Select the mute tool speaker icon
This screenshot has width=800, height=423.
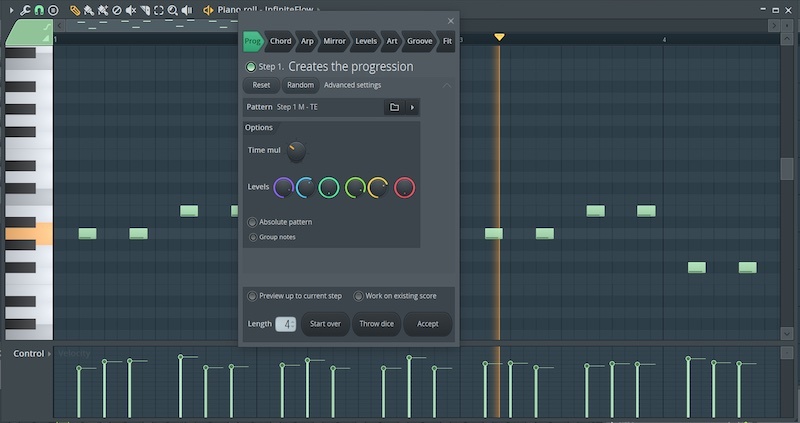coord(131,9)
